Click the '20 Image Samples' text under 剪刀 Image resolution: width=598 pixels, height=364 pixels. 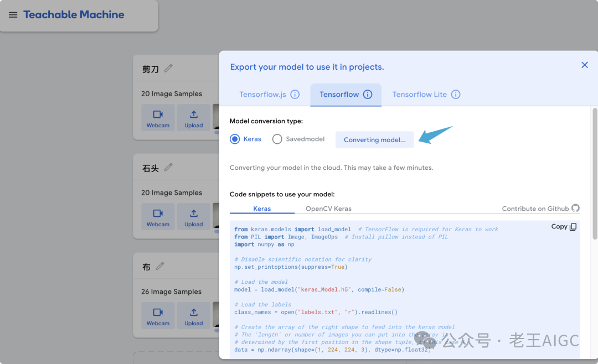coord(172,93)
